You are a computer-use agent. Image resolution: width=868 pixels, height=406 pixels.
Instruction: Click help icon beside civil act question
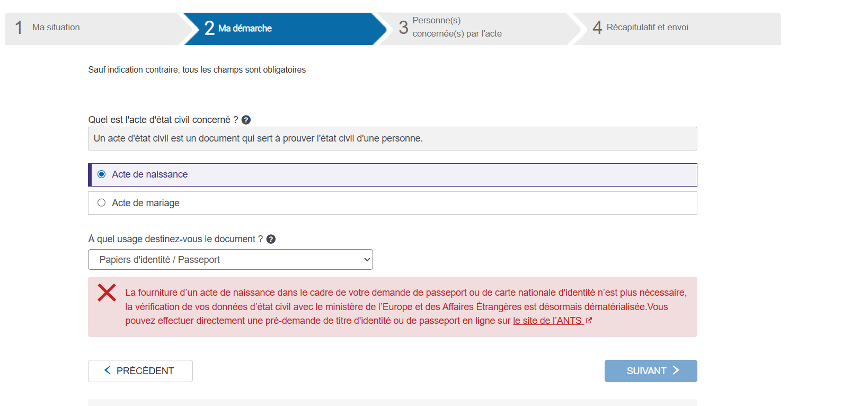point(246,120)
